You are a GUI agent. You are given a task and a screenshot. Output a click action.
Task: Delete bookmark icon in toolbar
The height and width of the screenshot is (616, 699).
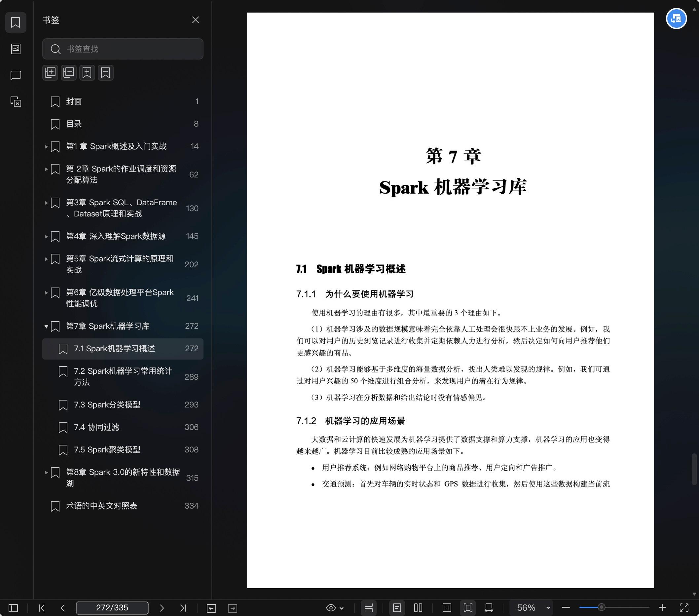tap(105, 72)
